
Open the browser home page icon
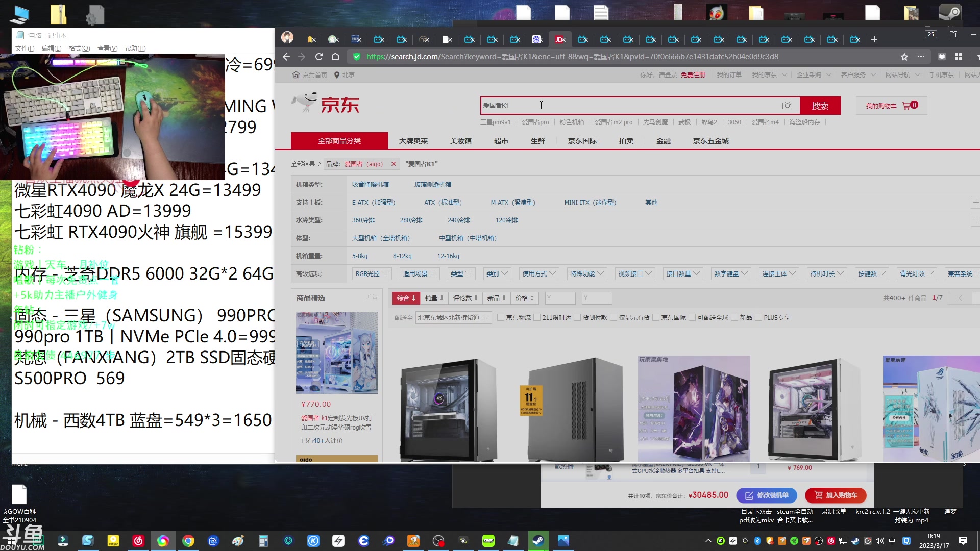[335, 57]
